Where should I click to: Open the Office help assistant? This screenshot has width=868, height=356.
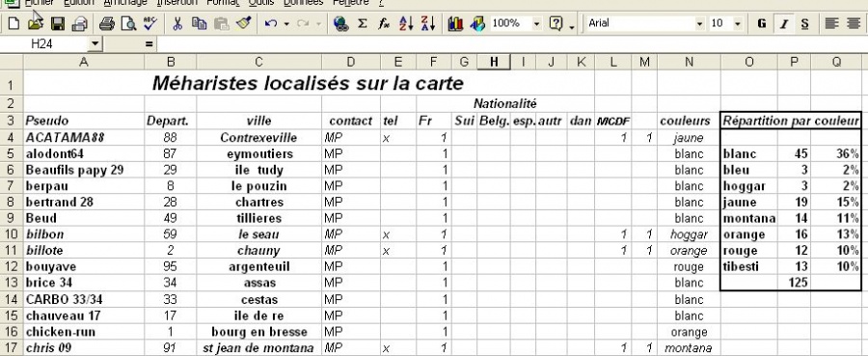click(556, 24)
